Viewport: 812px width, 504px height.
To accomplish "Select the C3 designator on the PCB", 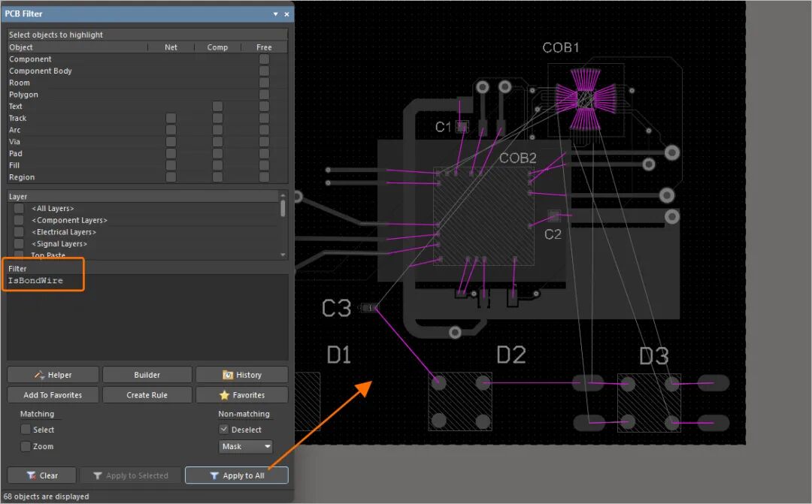I will coord(337,309).
